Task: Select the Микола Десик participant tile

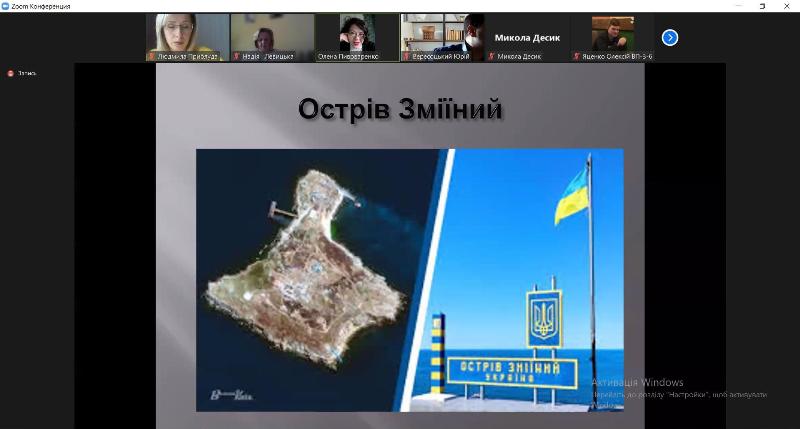Action: [527, 37]
